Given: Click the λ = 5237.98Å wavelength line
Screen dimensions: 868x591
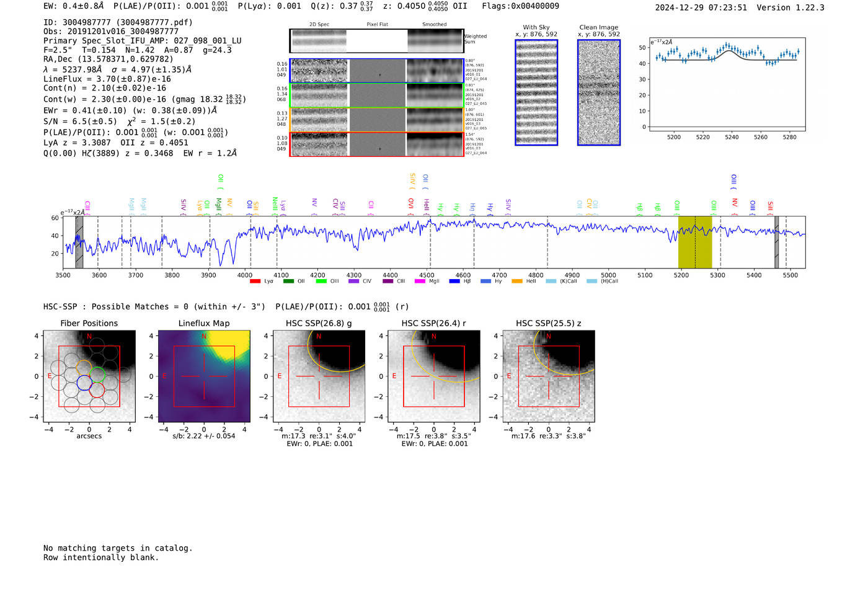Looking at the screenshot, I should coord(118,69).
